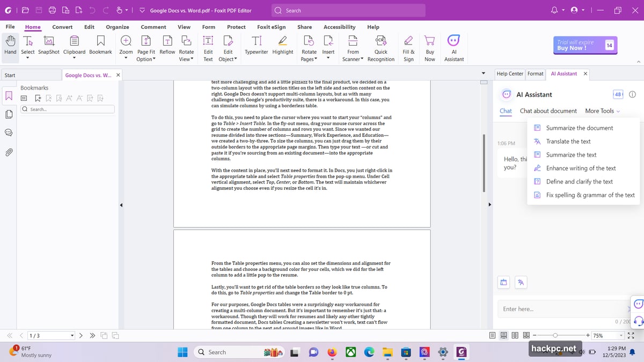
Task: Select the Hand tool
Action: pyautogui.click(x=10, y=46)
